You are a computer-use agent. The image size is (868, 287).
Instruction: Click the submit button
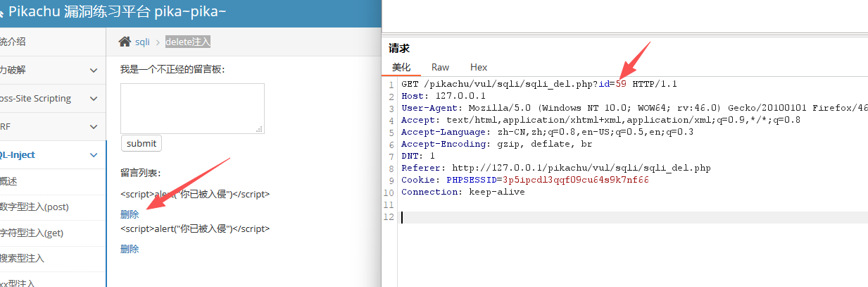[141, 143]
